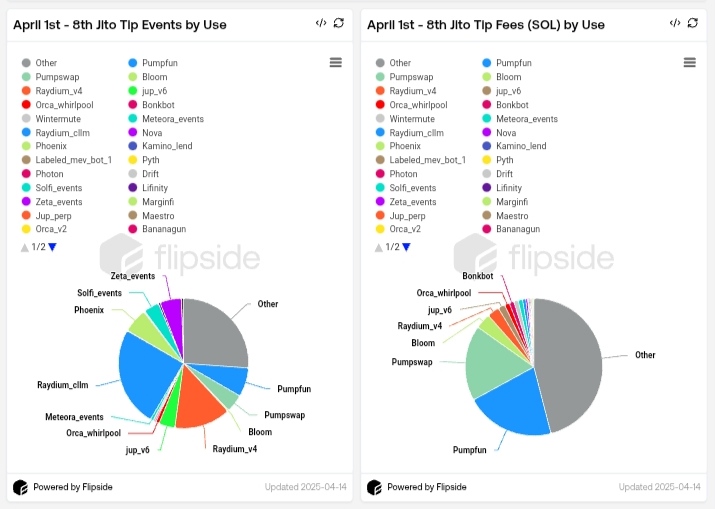
Task: Toggle Raydium_cllm series in left legend
Action: (57, 132)
